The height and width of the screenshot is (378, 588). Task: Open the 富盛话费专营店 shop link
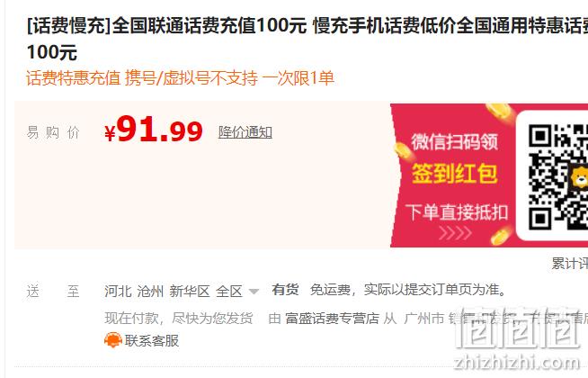pos(333,319)
